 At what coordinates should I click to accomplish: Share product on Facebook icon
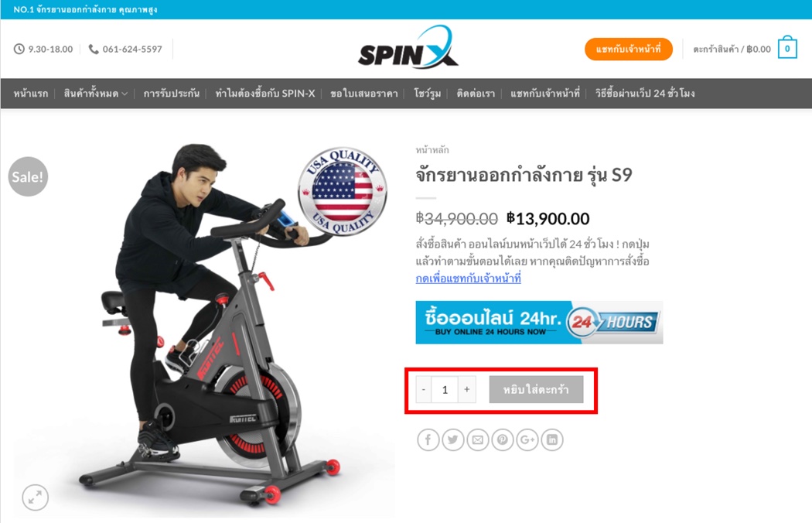click(x=428, y=439)
